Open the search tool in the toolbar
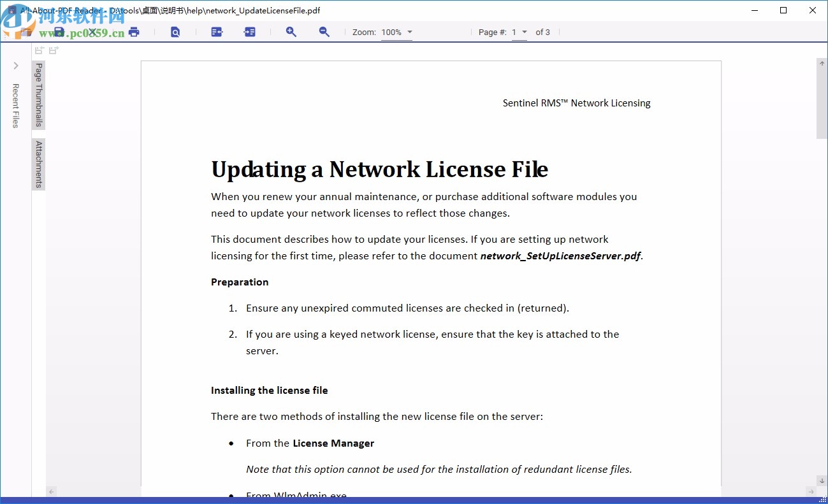The image size is (828, 504). [x=175, y=32]
